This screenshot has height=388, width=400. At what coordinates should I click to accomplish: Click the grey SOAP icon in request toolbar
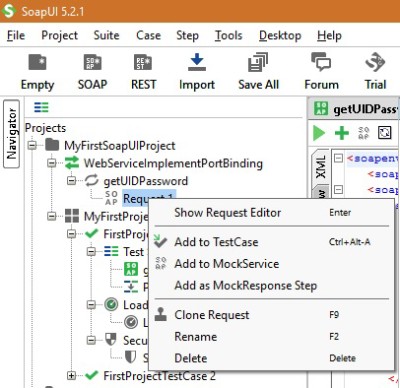coord(364,133)
